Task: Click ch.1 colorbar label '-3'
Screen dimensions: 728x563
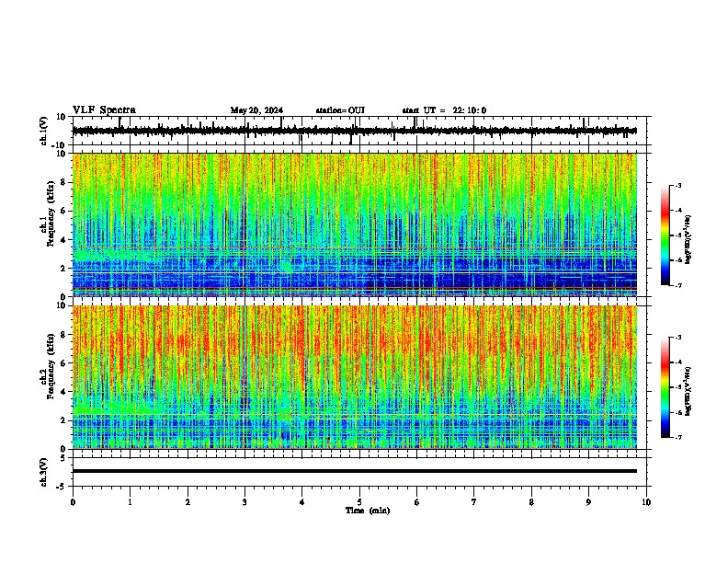Action: click(x=678, y=186)
